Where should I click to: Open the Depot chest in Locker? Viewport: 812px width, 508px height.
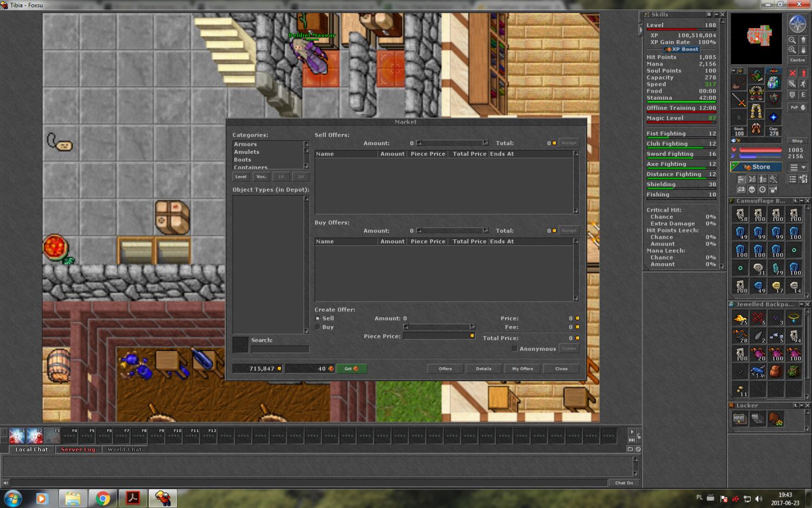click(x=739, y=419)
